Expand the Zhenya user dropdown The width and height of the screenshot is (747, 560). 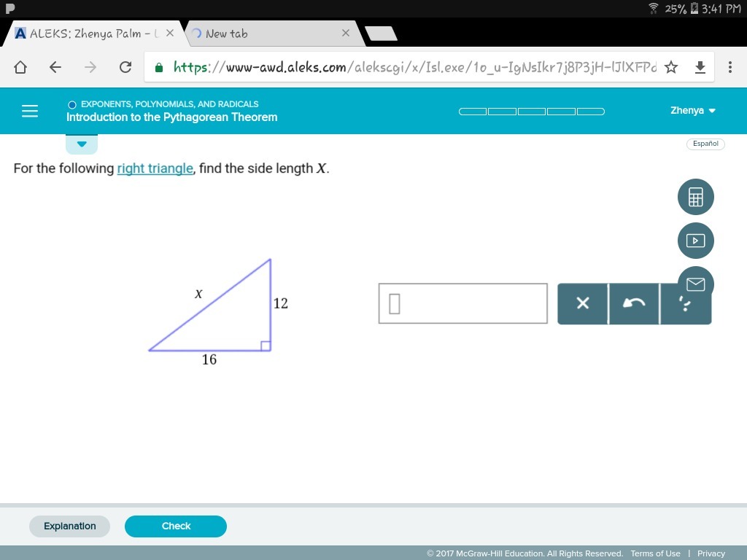pos(693,111)
